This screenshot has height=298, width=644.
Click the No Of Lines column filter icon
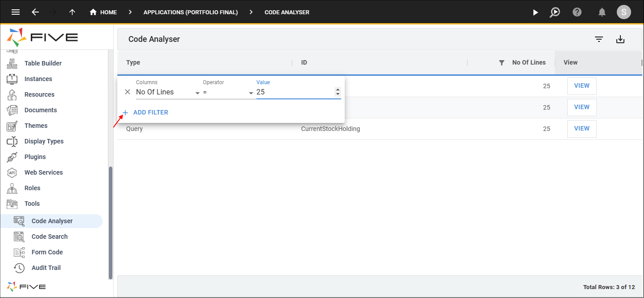501,63
